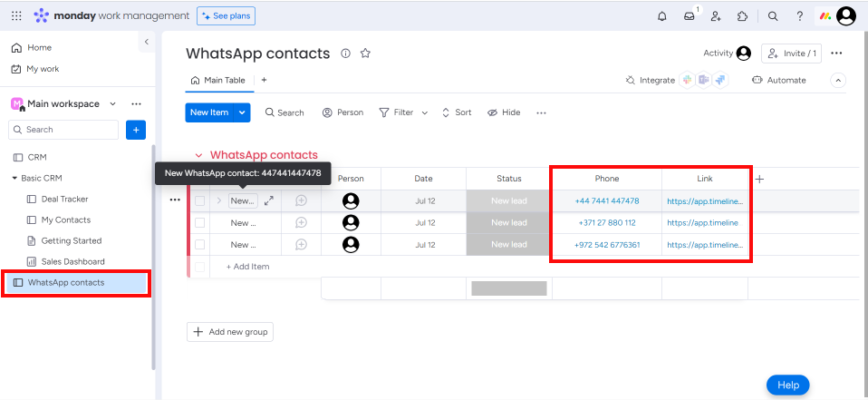Go to Home in sidebar
The height and width of the screenshot is (400, 868).
(32, 48)
